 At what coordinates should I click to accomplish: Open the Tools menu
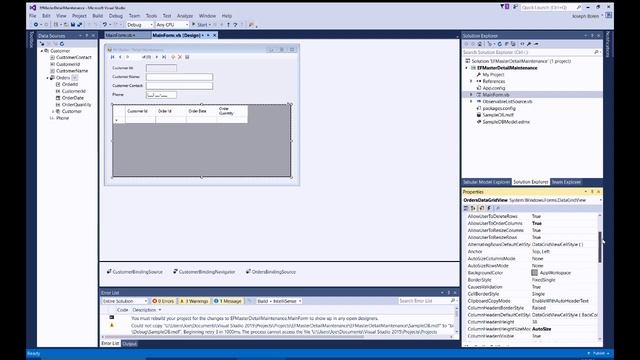[x=151, y=16]
